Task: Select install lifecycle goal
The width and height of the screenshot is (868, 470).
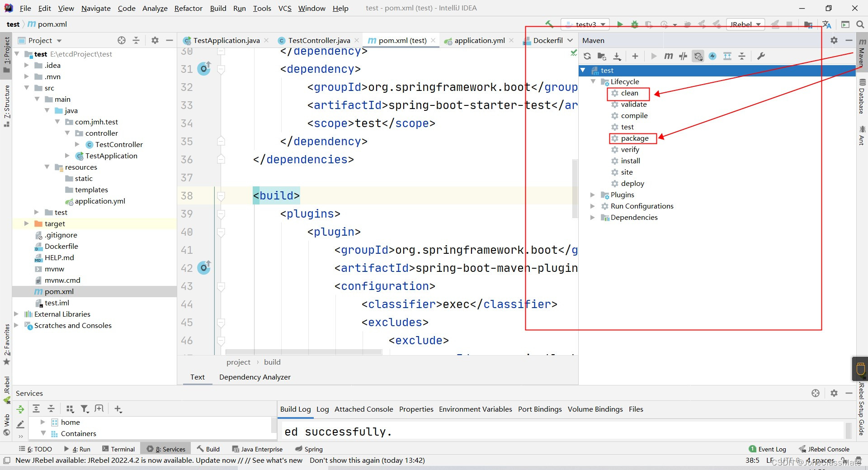Action: 630,161
